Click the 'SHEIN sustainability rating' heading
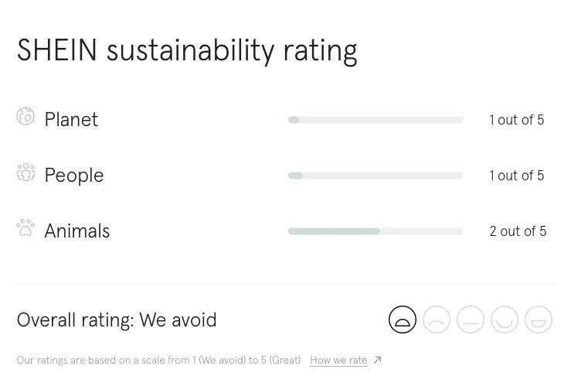The image size is (588, 376). tap(187, 50)
